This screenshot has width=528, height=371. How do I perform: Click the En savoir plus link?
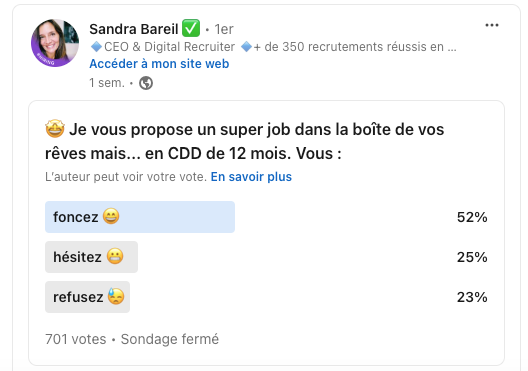[251, 177]
